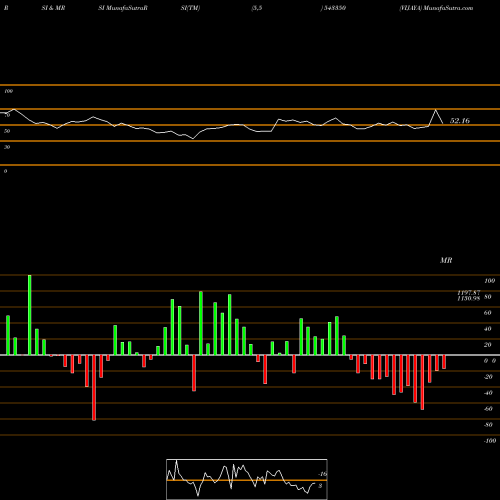Click the 60 label on MR axis
The width and height of the screenshot is (500, 500).
(487, 313)
